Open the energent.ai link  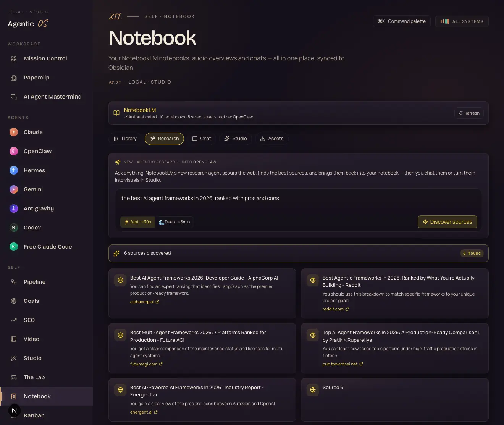144,412
